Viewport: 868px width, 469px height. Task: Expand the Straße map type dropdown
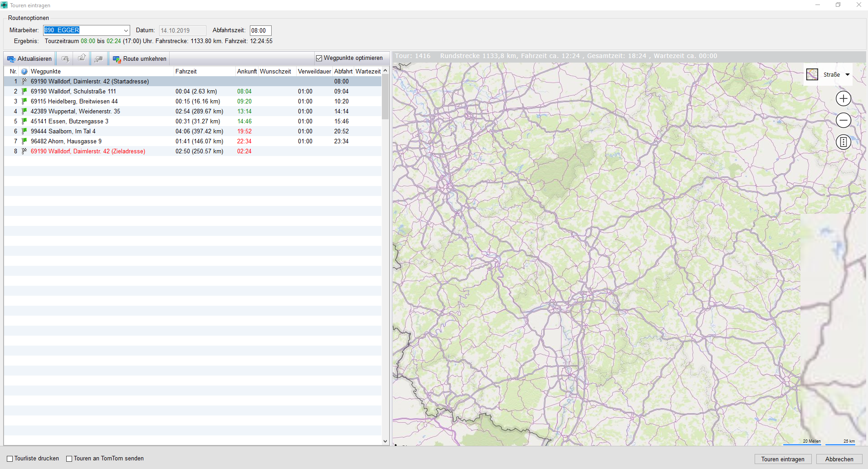[847, 74]
